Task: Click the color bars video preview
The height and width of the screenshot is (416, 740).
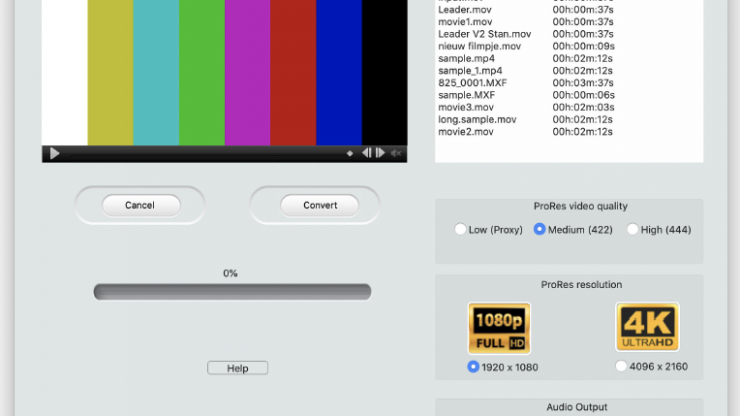Action: coord(224,72)
